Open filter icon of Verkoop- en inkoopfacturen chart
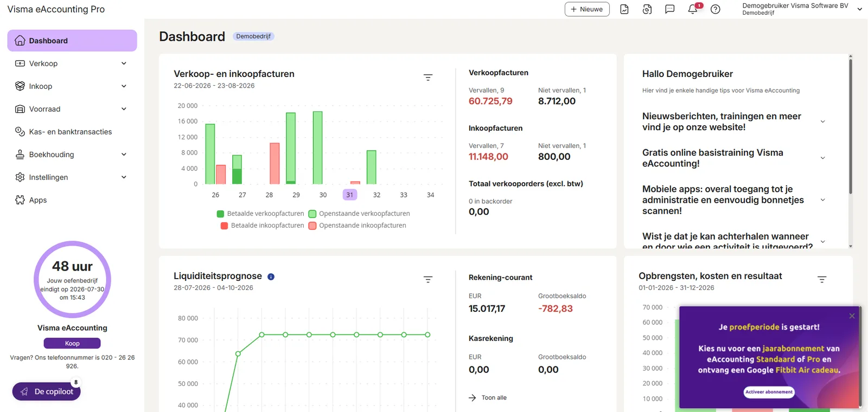 428,78
